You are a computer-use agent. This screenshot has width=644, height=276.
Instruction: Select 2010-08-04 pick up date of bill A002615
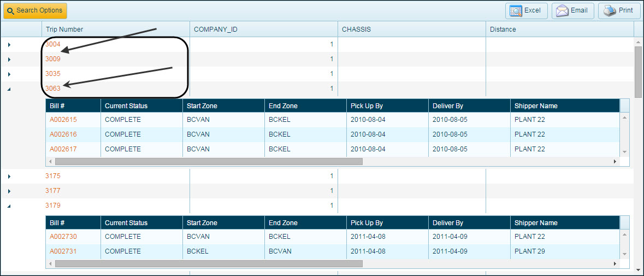[x=368, y=120]
